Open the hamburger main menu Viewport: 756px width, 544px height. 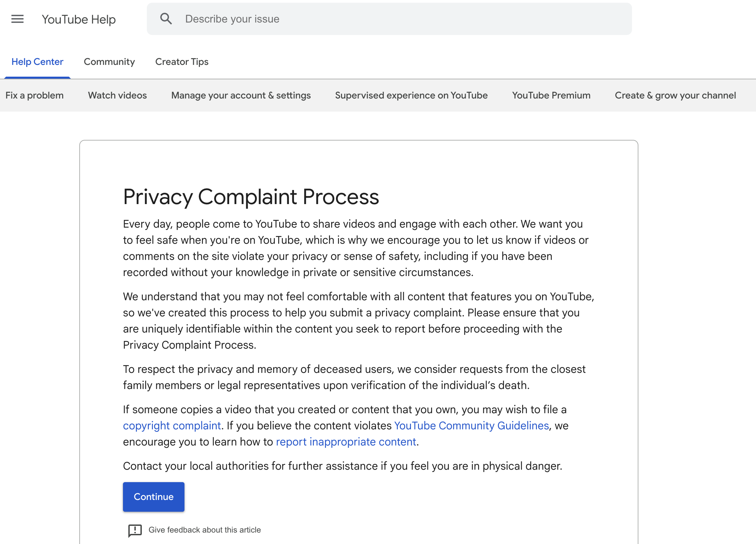[x=17, y=19]
